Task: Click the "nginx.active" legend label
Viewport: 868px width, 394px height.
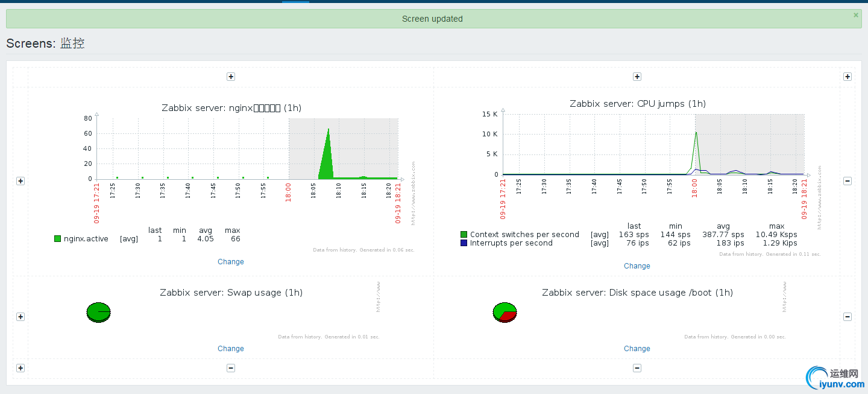Action: click(86, 239)
